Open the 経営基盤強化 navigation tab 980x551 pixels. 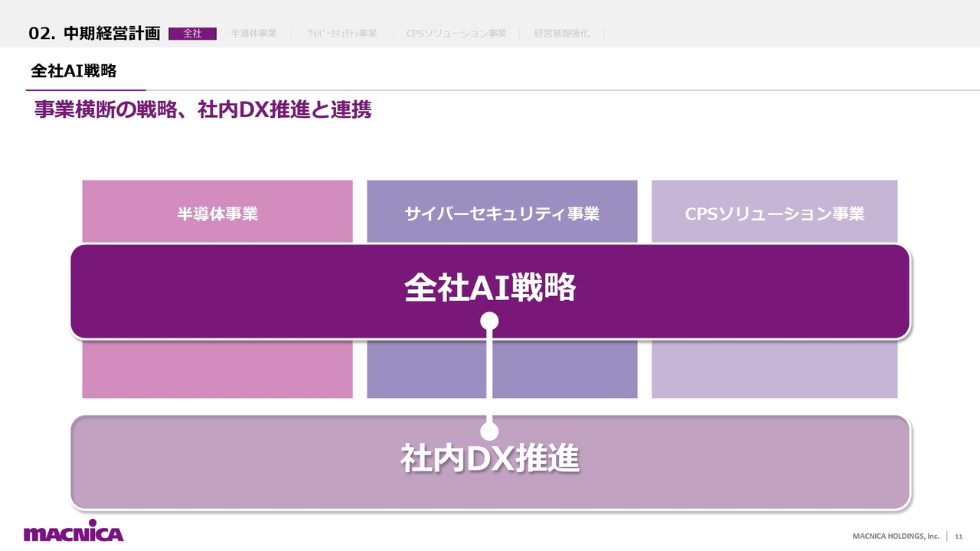click(561, 34)
